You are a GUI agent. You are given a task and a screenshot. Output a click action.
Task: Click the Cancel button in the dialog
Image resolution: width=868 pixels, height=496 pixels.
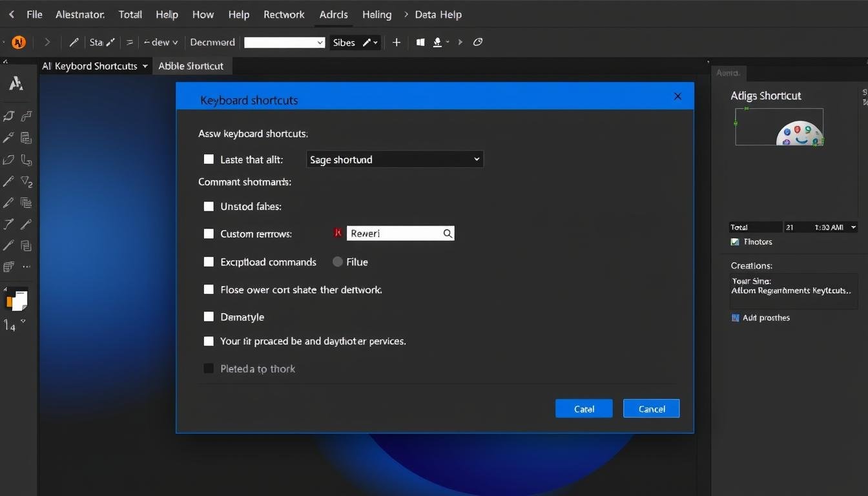[651, 409]
